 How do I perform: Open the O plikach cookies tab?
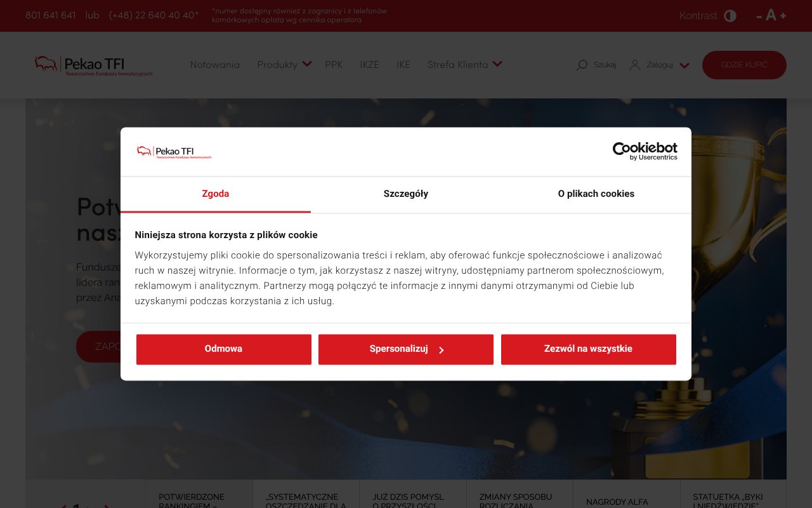point(596,194)
